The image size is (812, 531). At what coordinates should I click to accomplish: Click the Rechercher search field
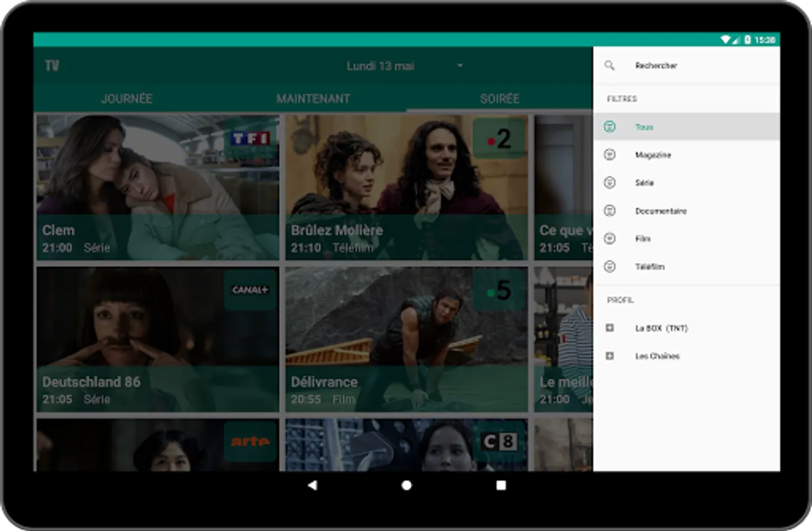[686, 65]
